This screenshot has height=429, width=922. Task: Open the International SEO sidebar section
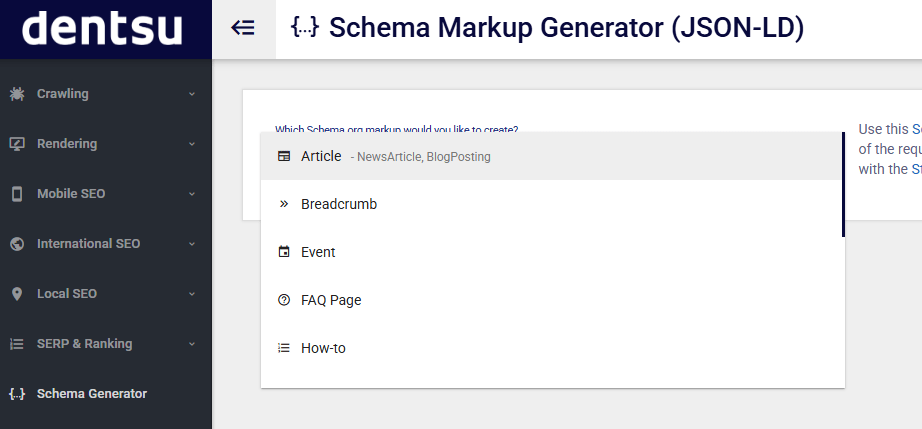pos(106,243)
